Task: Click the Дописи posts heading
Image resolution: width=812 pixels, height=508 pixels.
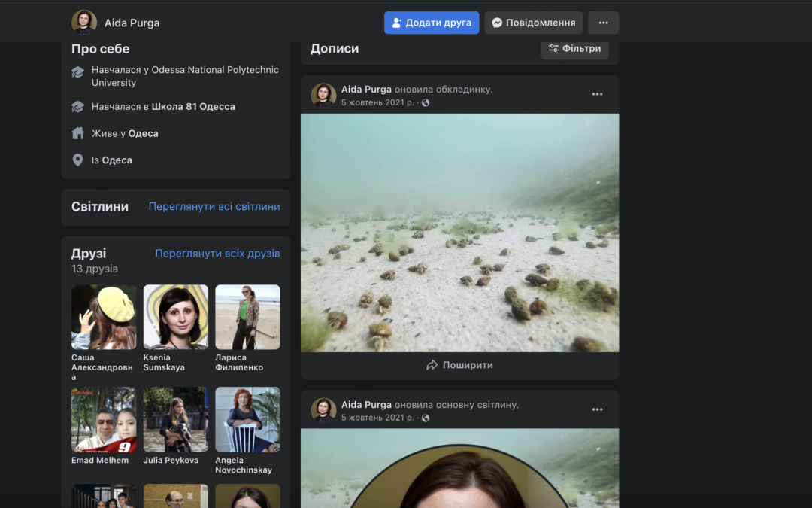Action: point(335,49)
